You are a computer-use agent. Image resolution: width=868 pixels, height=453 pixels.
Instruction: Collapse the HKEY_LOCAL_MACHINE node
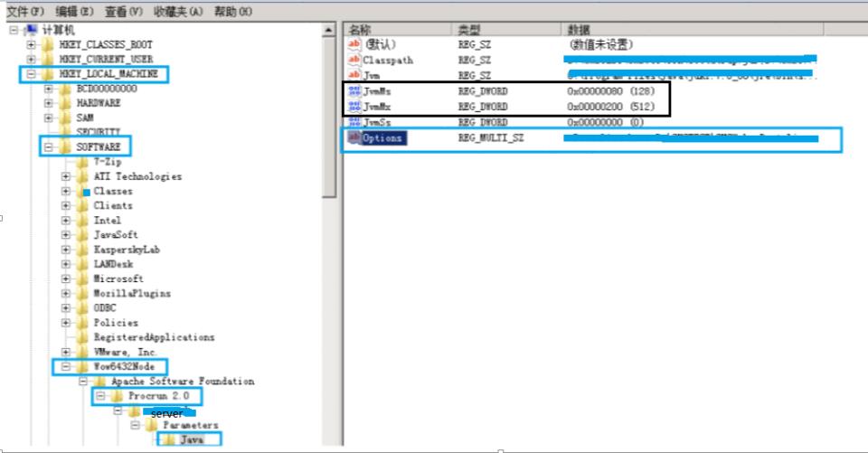(x=31, y=73)
